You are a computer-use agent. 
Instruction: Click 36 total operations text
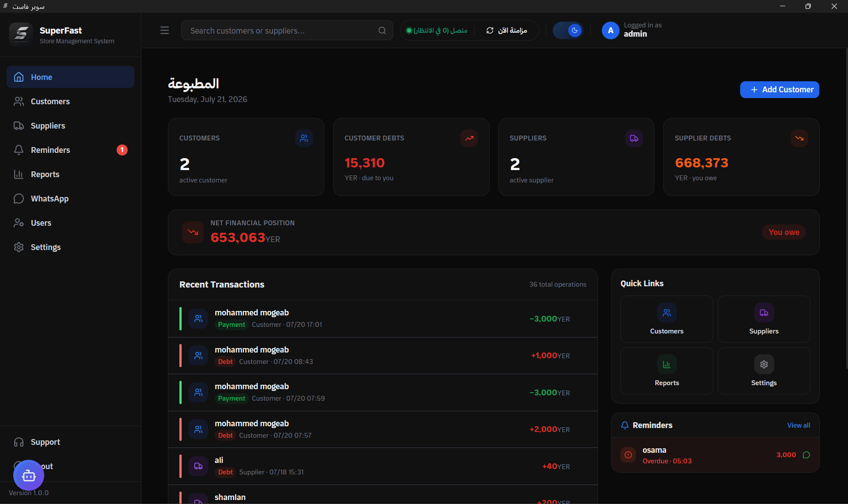558,284
